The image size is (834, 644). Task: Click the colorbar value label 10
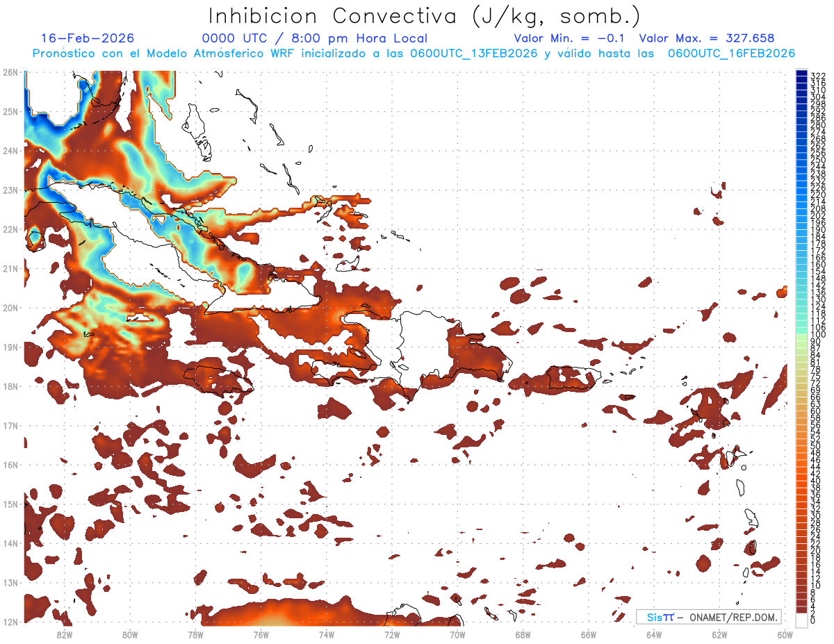pos(816,586)
